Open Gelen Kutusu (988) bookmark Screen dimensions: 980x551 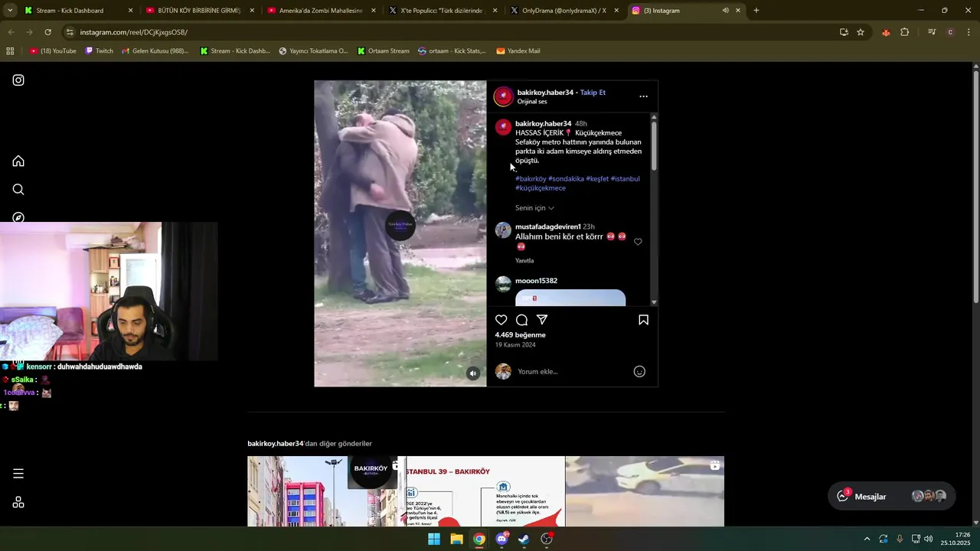pyautogui.click(x=155, y=51)
